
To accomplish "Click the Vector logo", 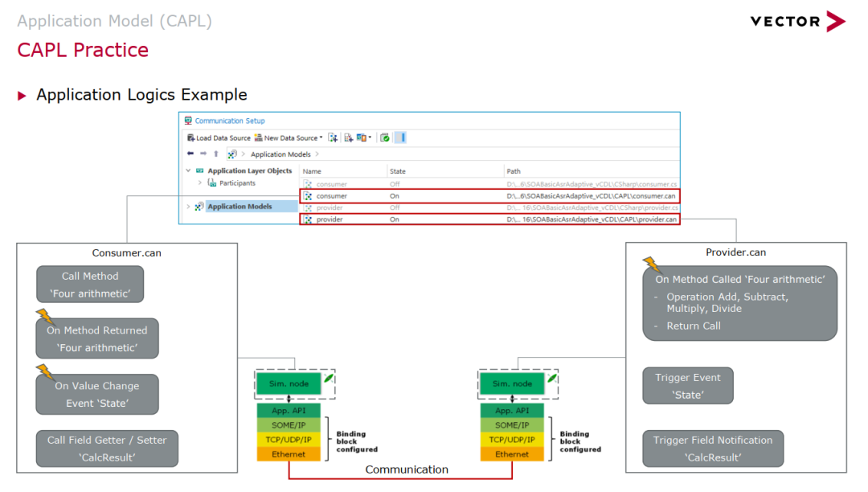I will click(798, 22).
